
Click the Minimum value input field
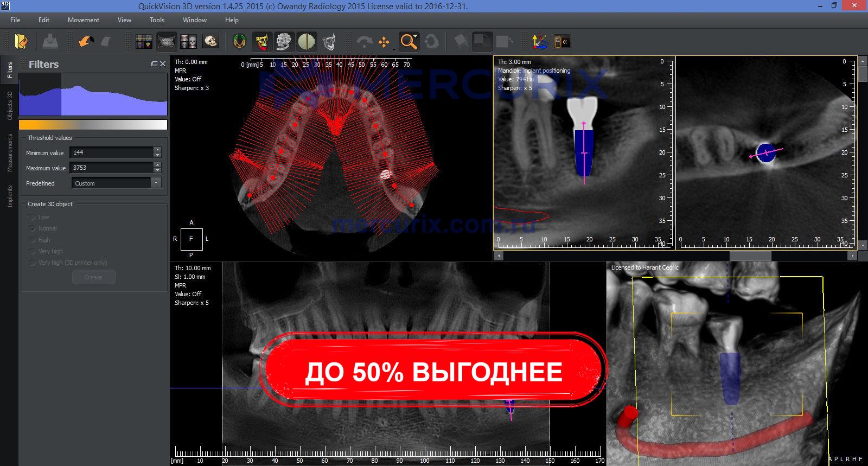111,152
